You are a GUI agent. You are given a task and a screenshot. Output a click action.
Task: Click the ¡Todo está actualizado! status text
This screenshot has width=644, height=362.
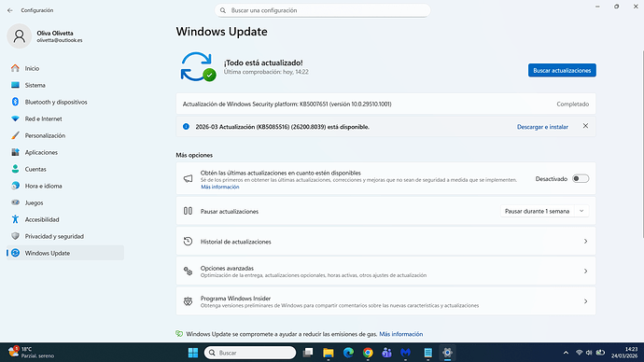coord(263,63)
